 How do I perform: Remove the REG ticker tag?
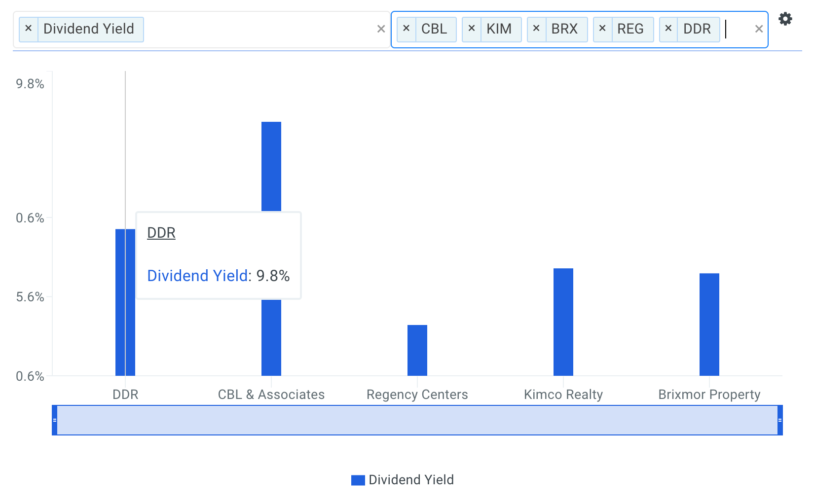click(602, 29)
